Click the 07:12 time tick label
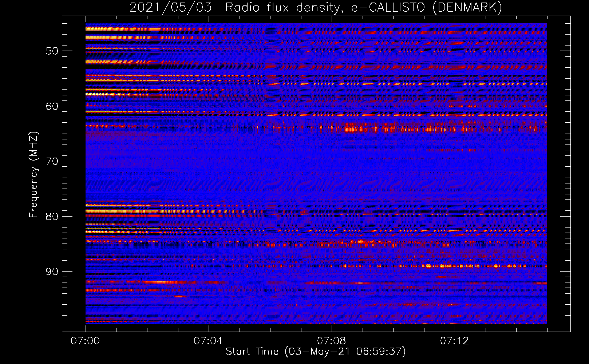Viewport: 589px width, 364px height. point(454,341)
